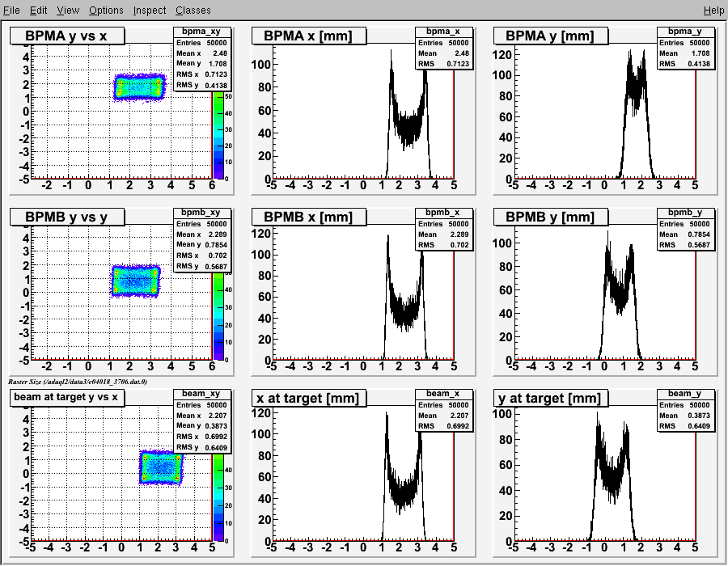This screenshot has height=566, width=728.
Task: Click the color palette of BPMA y vs x
Action: coord(218,135)
